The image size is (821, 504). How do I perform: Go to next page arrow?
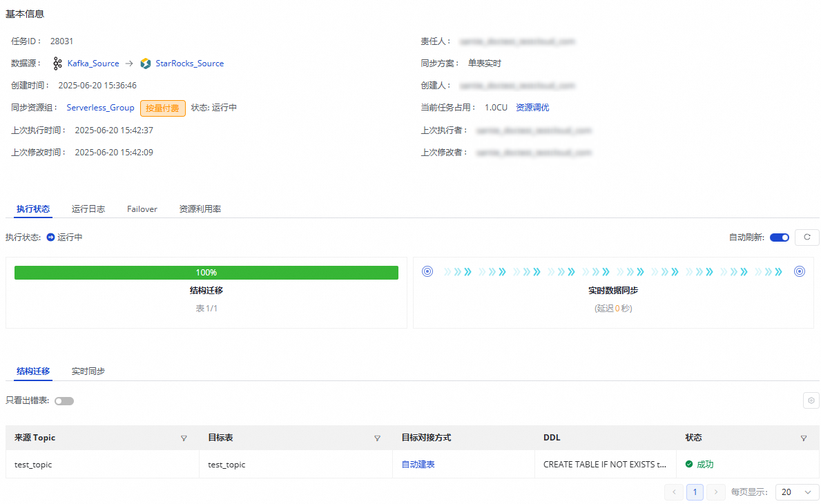pos(716,492)
